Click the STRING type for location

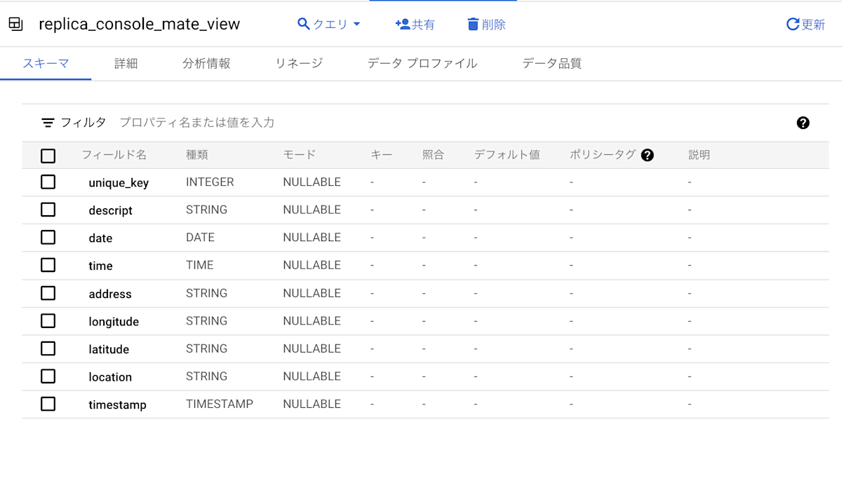click(206, 376)
